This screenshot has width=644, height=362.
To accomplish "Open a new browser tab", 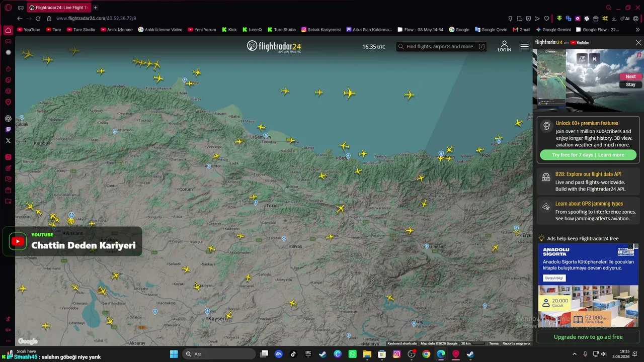I will [95, 8].
